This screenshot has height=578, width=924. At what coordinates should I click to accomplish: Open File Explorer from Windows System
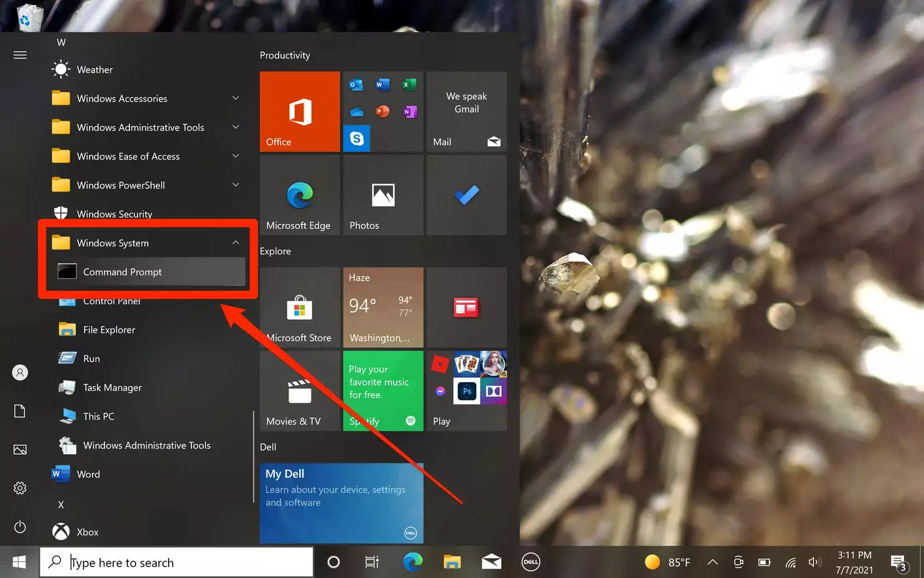109,330
